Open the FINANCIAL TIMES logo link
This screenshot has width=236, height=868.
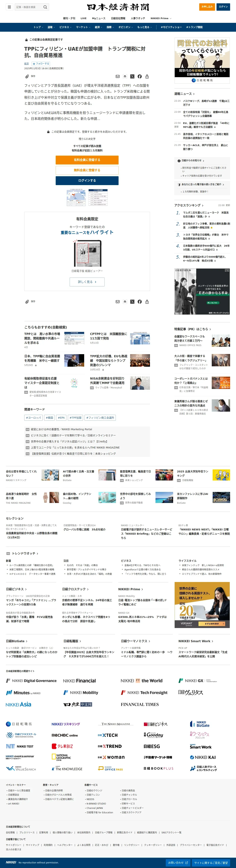[140, 704]
